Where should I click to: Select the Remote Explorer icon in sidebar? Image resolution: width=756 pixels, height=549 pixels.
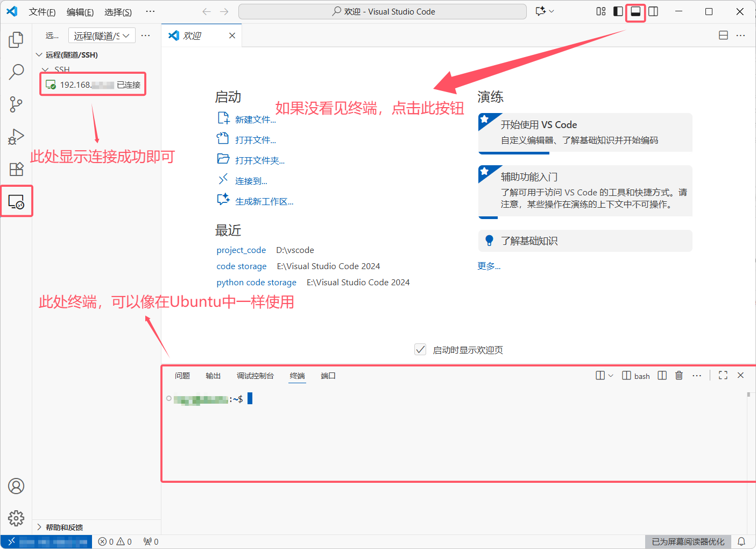[x=16, y=201]
